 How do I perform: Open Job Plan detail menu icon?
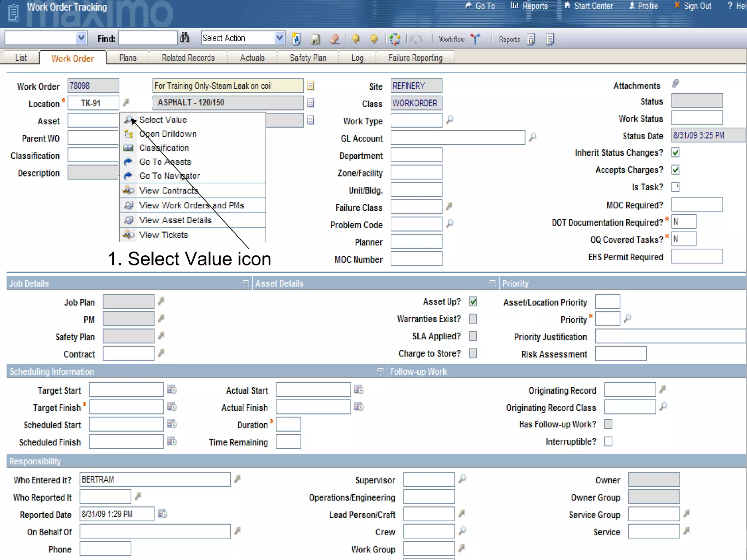coord(161,301)
